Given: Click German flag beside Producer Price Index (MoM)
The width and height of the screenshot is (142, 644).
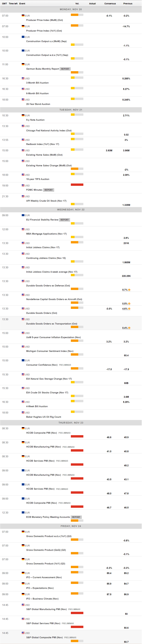Looking at the screenshot, I should (x=23, y=15).
